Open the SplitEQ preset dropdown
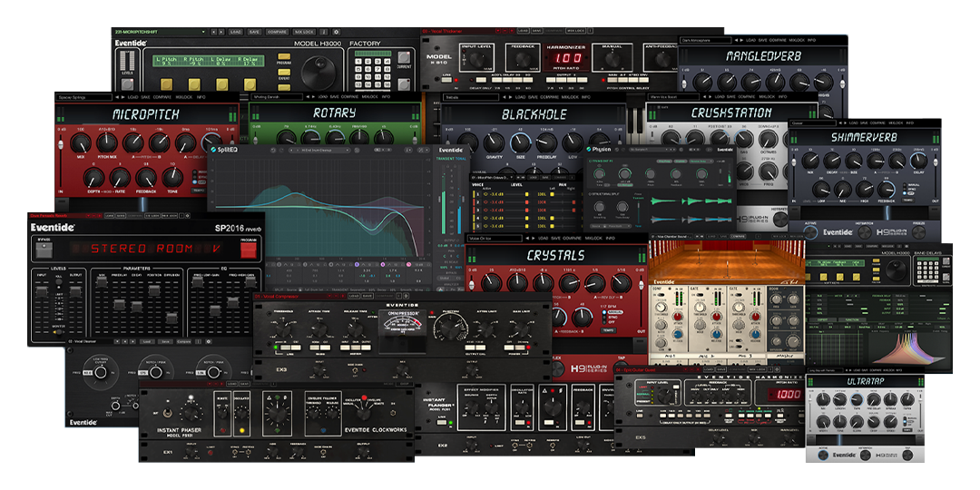The image size is (980, 490). click(319, 150)
